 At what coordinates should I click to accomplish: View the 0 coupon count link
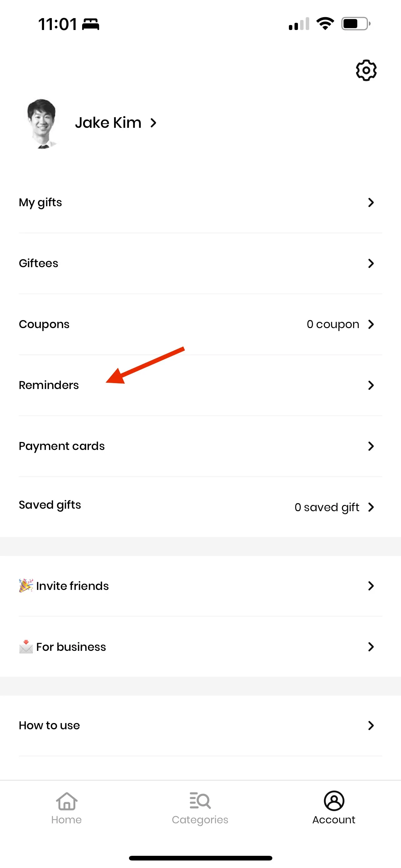click(x=333, y=325)
